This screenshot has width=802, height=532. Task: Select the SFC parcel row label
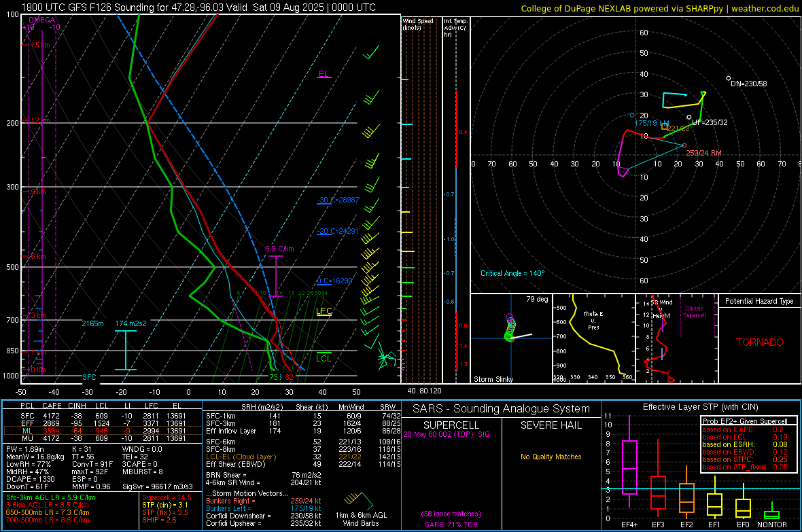point(27,416)
